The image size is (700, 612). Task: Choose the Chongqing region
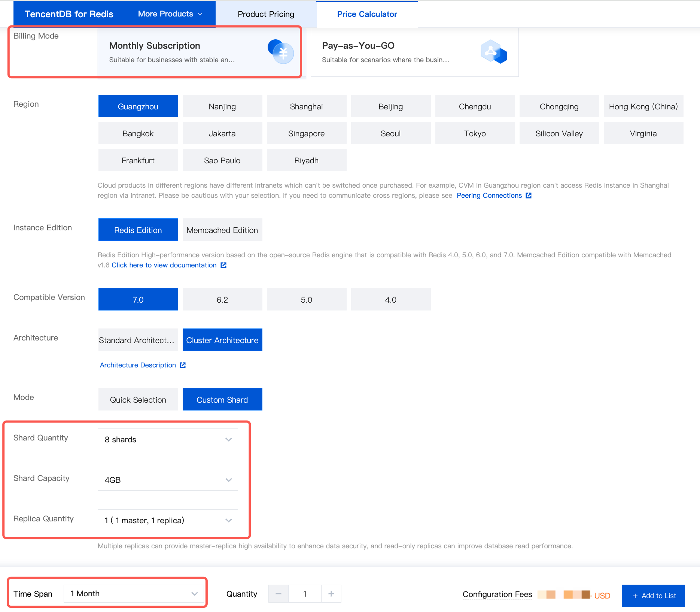coord(559,106)
